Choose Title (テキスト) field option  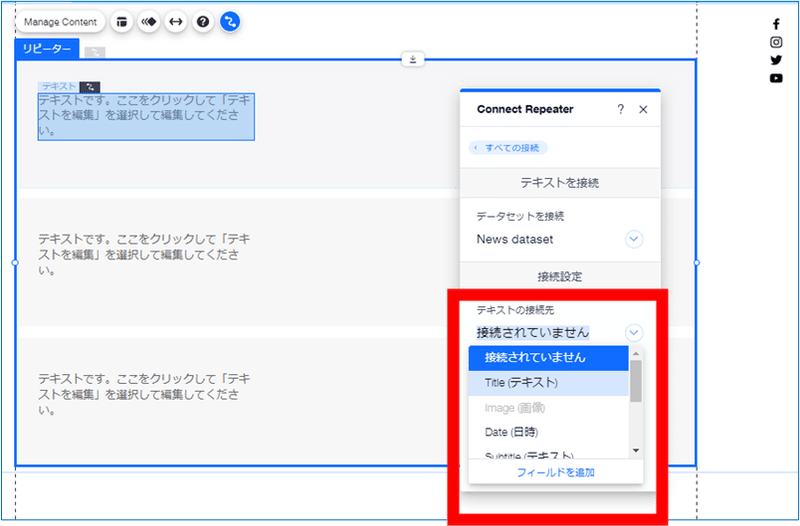pos(548,383)
